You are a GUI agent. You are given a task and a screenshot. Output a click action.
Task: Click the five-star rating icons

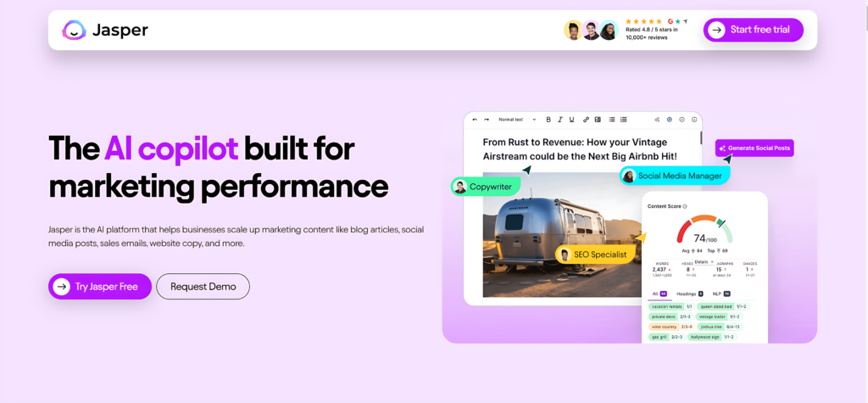point(643,21)
